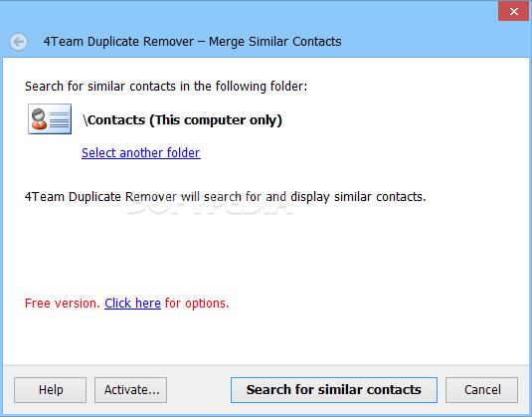Viewport: 532px width, 417px height.
Task: Close the Duplicate Remover window
Action: (x=513, y=11)
